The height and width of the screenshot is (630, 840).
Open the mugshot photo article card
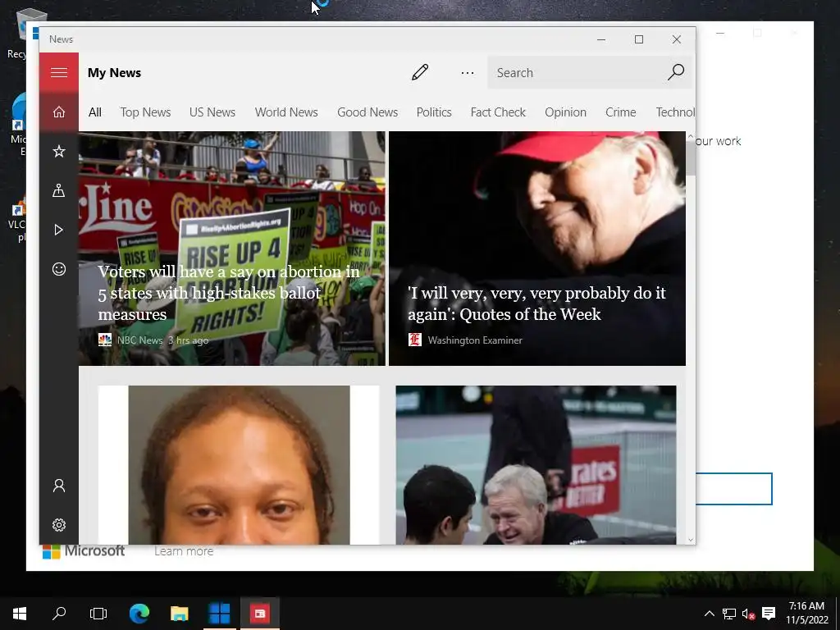coord(239,465)
